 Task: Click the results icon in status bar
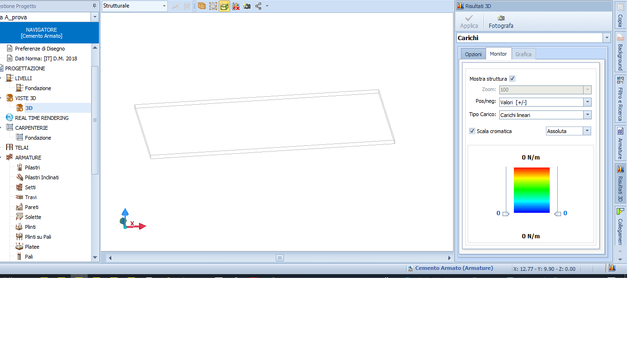point(612,268)
